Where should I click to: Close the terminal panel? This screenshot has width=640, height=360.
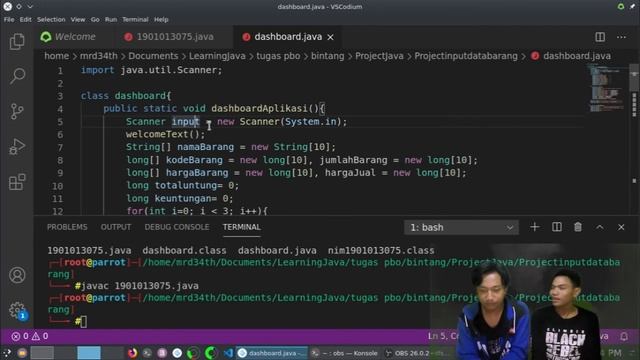coord(621,227)
